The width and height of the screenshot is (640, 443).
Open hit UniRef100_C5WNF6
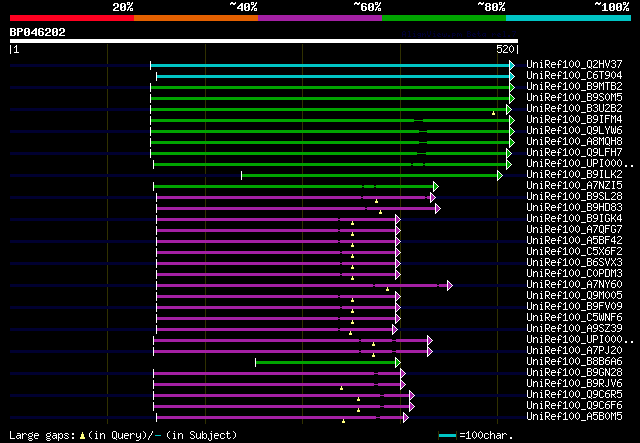pos(574,318)
